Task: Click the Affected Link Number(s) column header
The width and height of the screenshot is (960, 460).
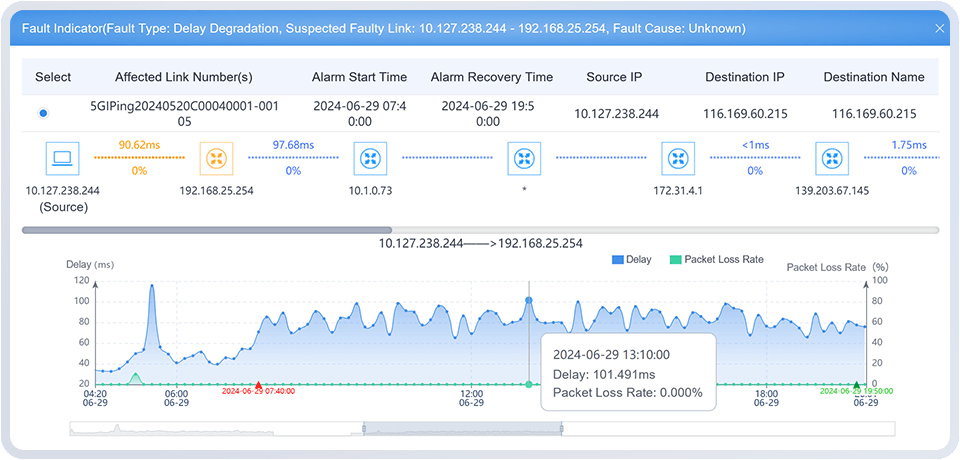Action: pyautogui.click(x=184, y=77)
